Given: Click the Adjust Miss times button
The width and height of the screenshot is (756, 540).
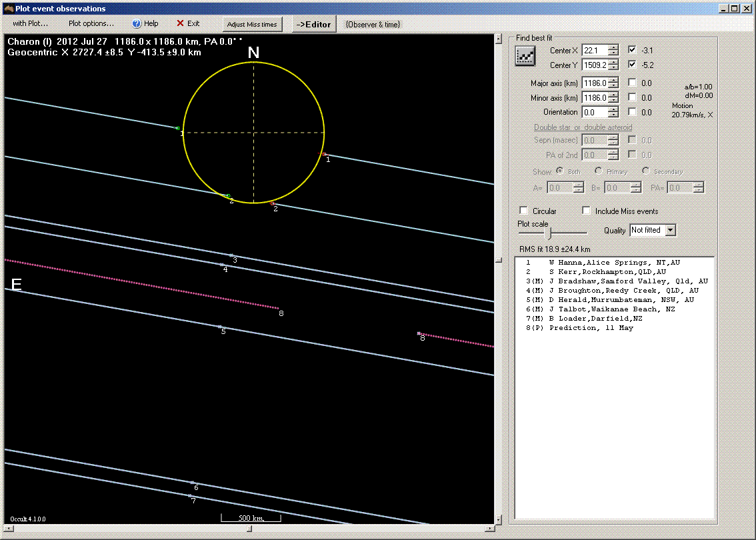Looking at the screenshot, I should (252, 24).
